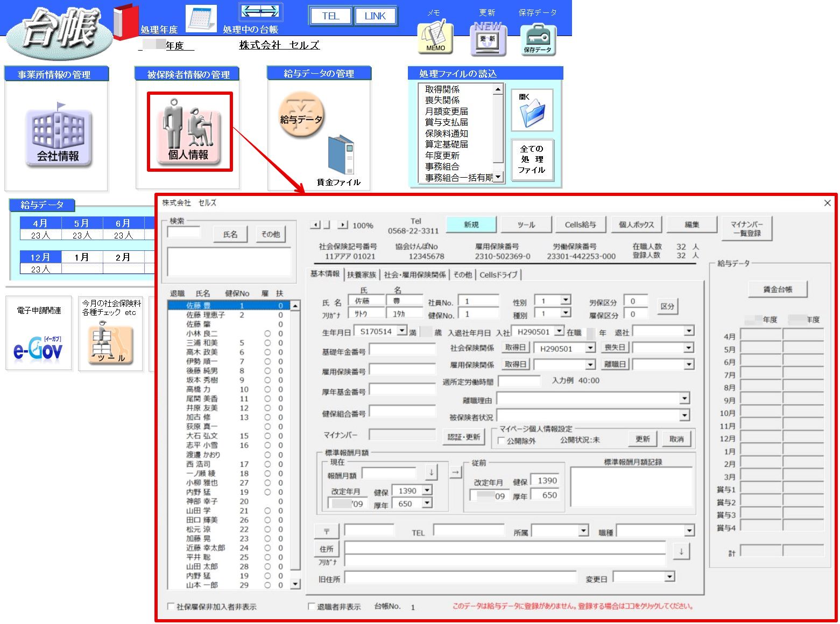
Task: Open the 生年月日 dropdown arrow
Action: [x=401, y=331]
